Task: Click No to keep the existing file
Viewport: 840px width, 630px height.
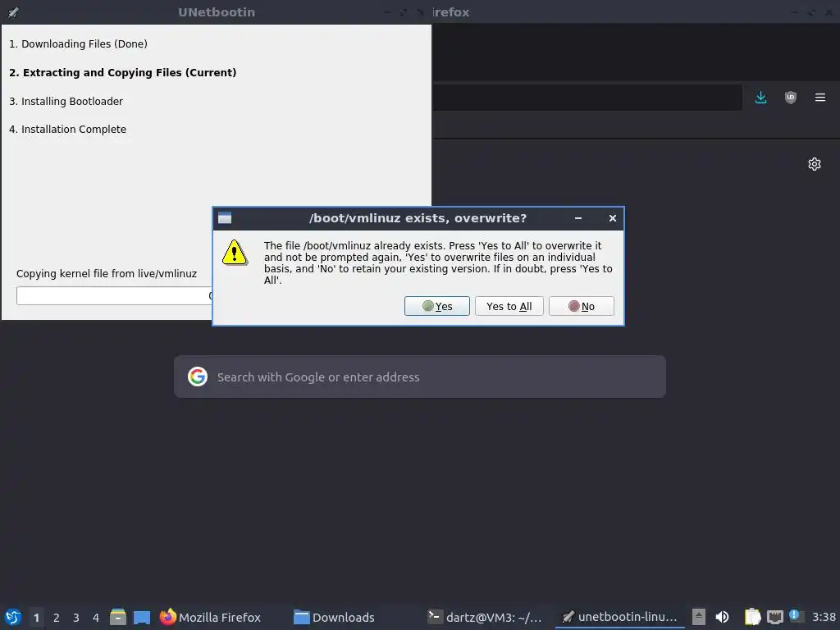Action: pyautogui.click(x=582, y=306)
